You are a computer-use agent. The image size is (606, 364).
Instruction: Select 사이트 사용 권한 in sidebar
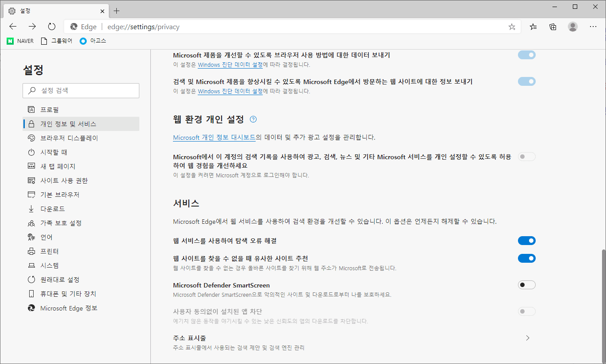pos(64,180)
